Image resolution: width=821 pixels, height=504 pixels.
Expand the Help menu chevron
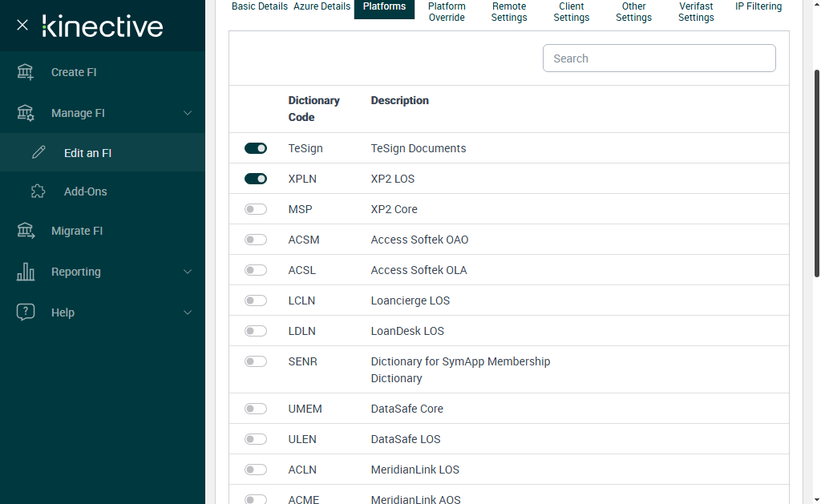[x=188, y=312]
